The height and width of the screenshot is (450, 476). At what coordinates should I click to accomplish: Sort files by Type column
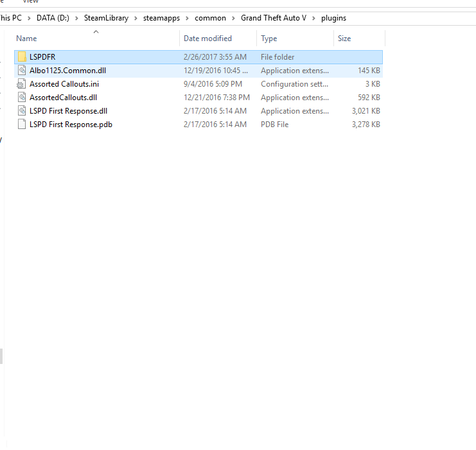point(295,39)
